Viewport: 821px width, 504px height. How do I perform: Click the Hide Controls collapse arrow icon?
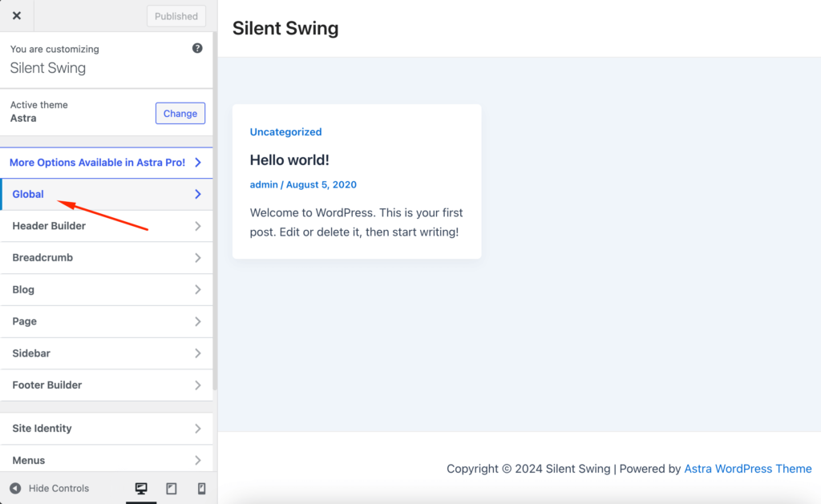point(15,488)
